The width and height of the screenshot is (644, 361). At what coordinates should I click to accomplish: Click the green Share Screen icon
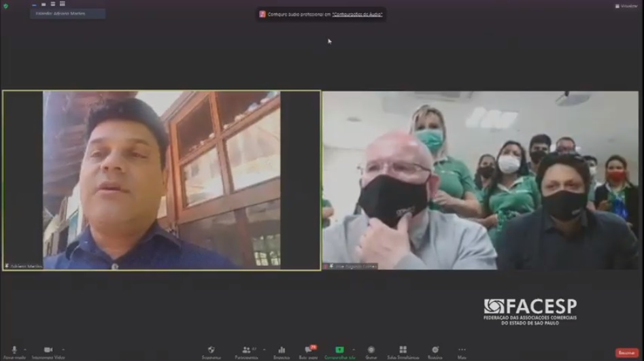339,350
